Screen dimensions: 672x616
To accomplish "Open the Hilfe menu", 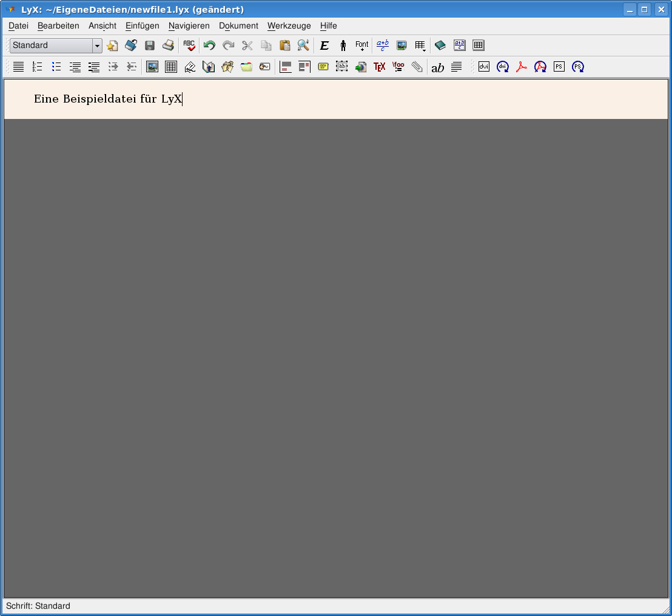I will coord(329,25).
